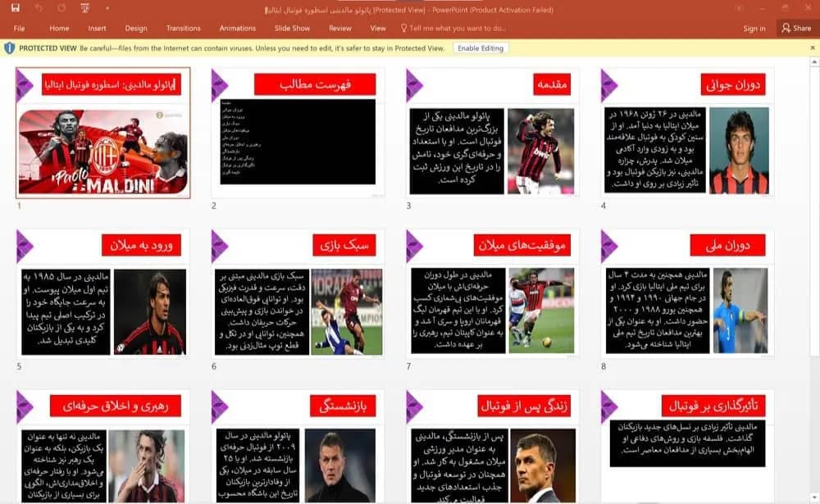The height and width of the screenshot is (504, 820).
Task: Click the Share button label
Action: tap(802, 28)
